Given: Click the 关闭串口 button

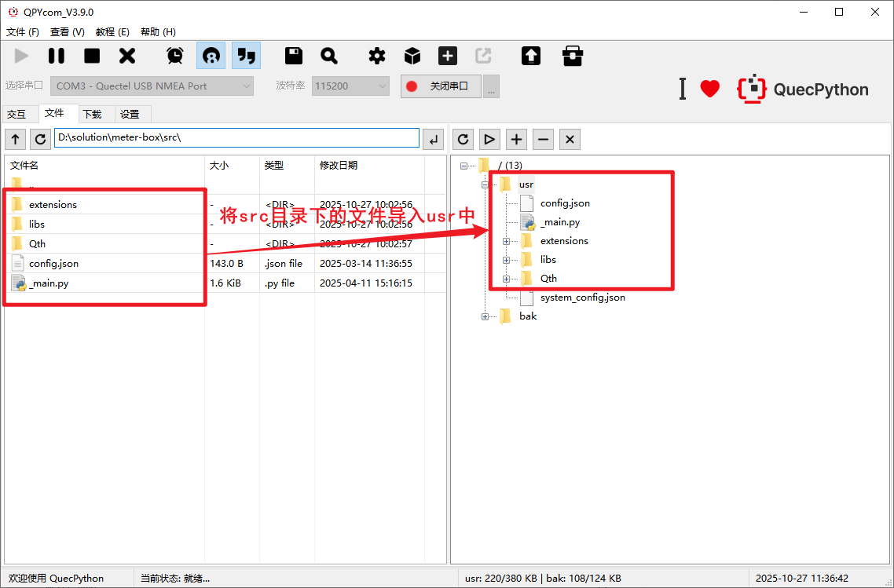Looking at the screenshot, I should pos(440,86).
